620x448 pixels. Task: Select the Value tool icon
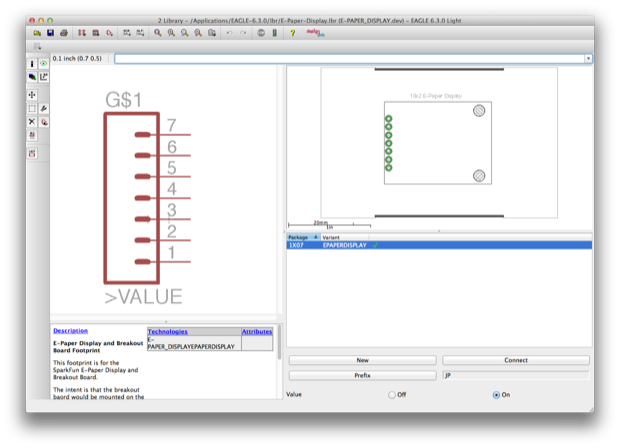coord(32,153)
